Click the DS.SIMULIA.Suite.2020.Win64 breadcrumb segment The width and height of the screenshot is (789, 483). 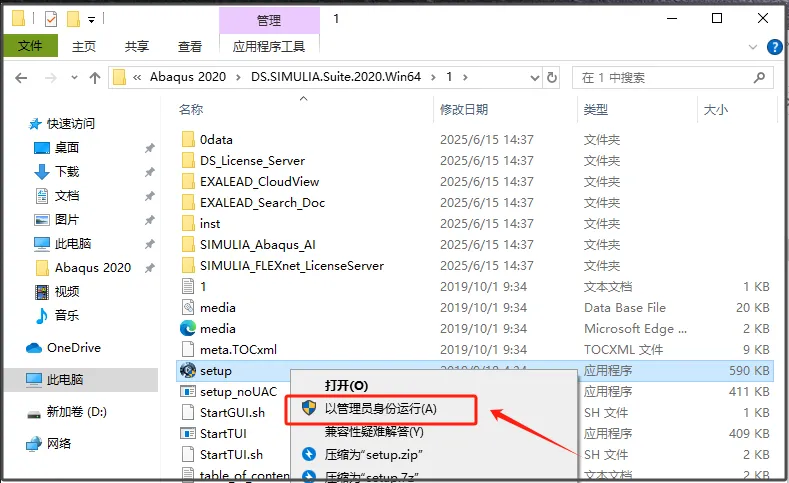pyautogui.click(x=336, y=77)
